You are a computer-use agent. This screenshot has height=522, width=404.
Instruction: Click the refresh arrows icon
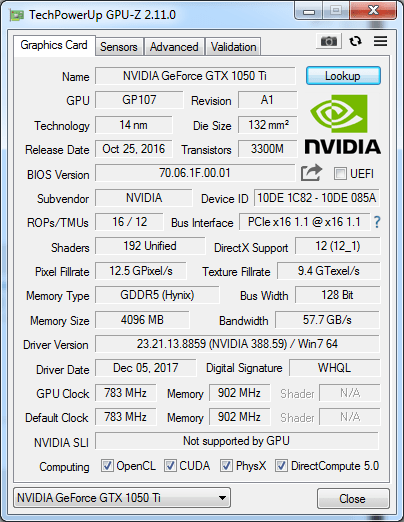tap(355, 41)
